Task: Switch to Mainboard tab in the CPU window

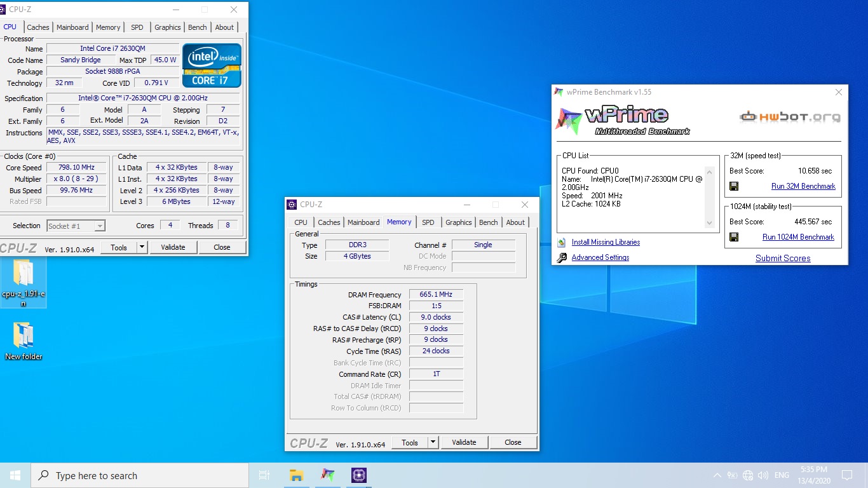Action: [x=72, y=27]
